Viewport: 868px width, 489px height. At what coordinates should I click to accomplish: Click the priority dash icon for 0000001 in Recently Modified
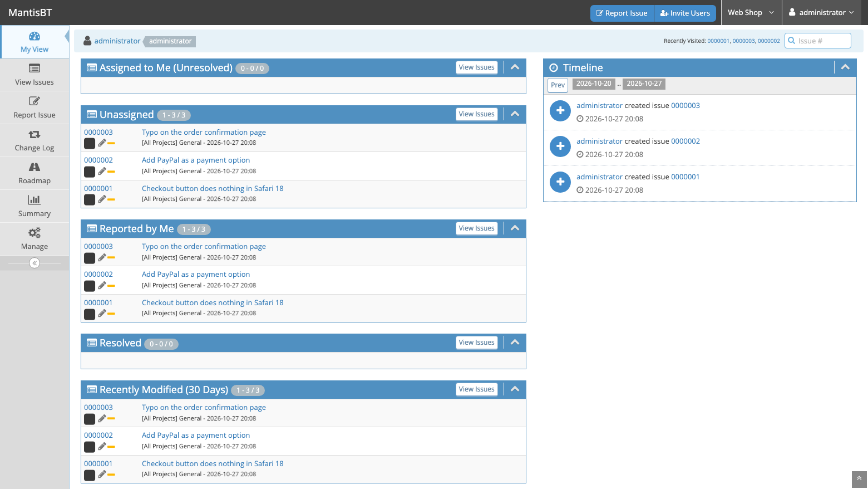point(111,475)
